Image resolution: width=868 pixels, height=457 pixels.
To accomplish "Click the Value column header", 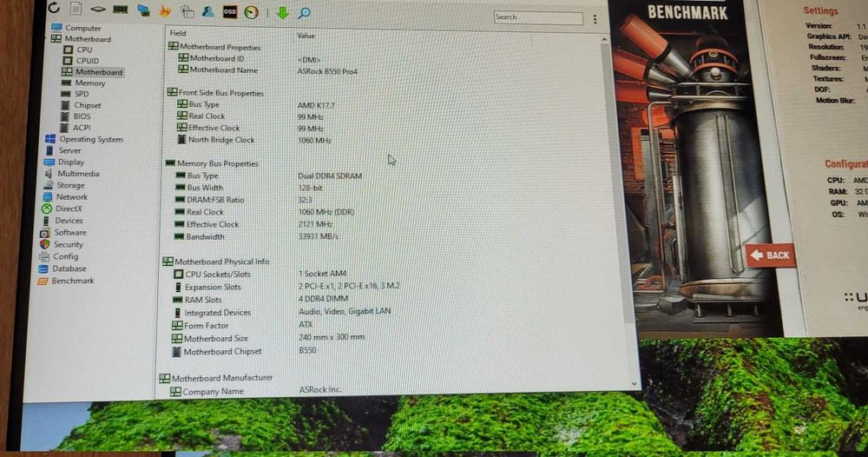I will [306, 36].
